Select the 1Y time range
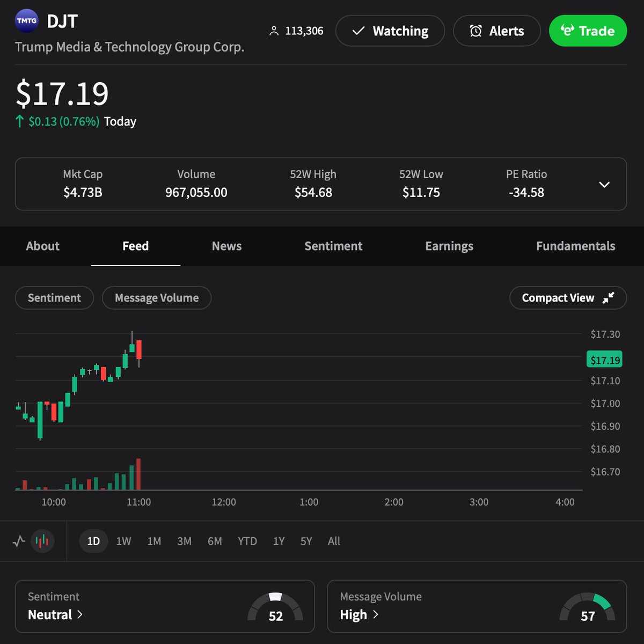Image resolution: width=644 pixels, height=644 pixels. point(279,541)
